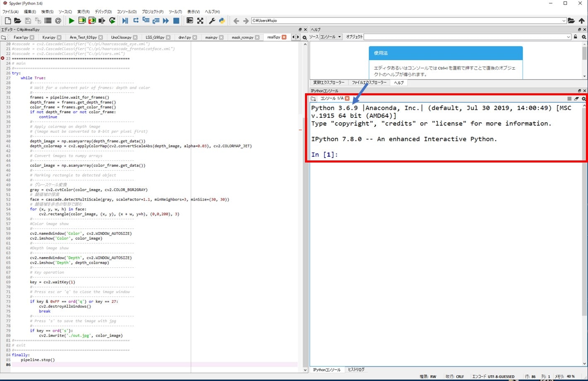
Task: Start debugging with the debug file icon
Action: tap(125, 21)
